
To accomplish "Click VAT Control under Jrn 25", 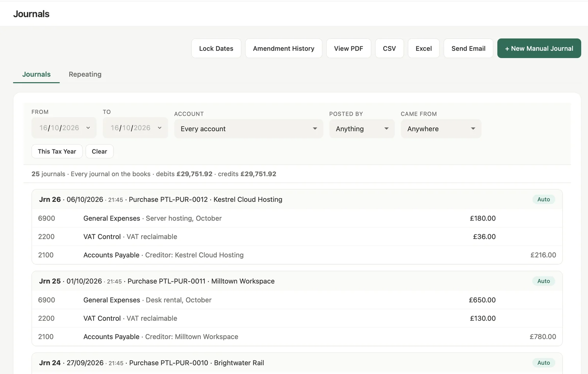I will tap(102, 318).
